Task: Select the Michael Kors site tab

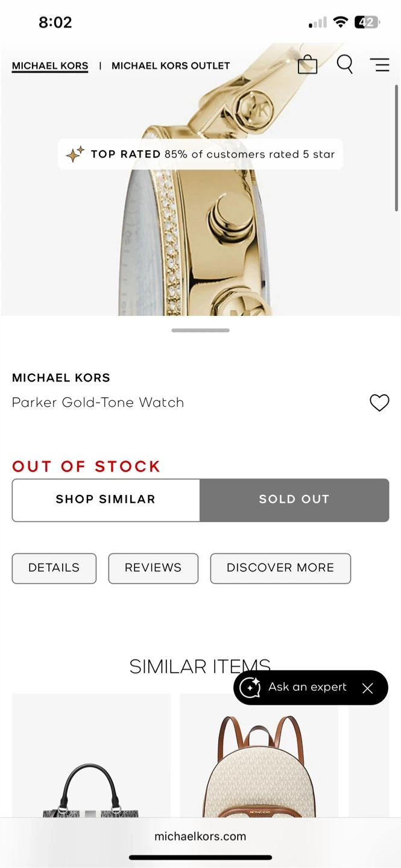Action: click(x=50, y=66)
